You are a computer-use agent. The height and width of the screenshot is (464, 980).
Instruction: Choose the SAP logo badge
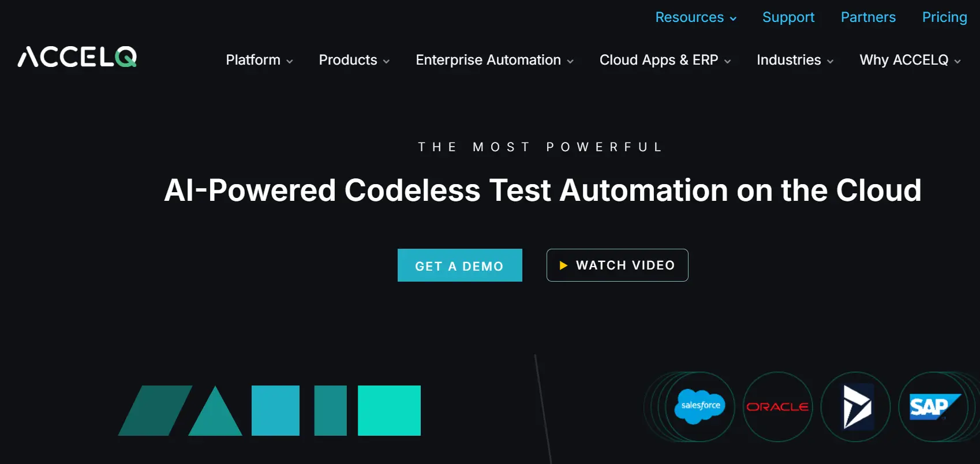click(x=933, y=406)
